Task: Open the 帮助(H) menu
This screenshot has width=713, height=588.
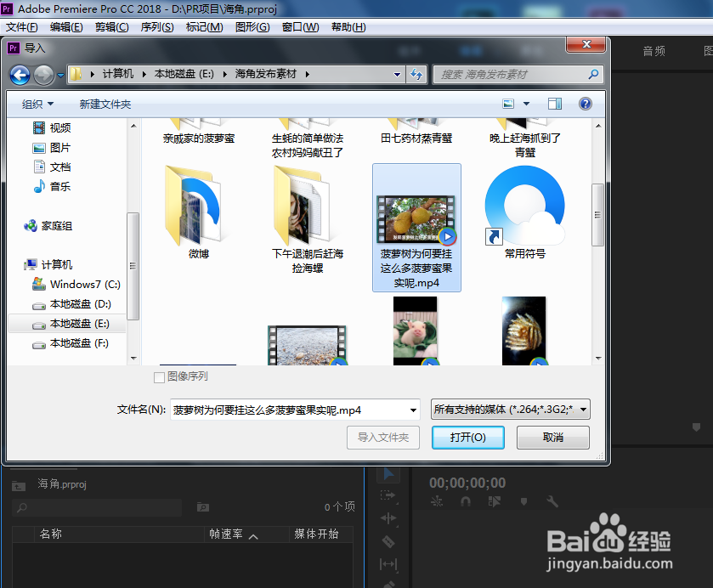Action: coord(348,27)
